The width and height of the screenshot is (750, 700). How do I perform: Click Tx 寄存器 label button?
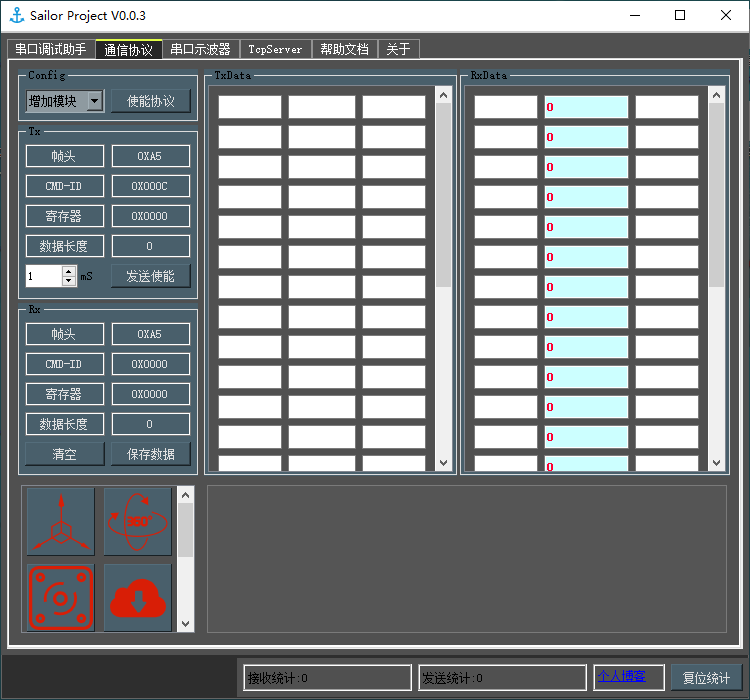pos(65,216)
